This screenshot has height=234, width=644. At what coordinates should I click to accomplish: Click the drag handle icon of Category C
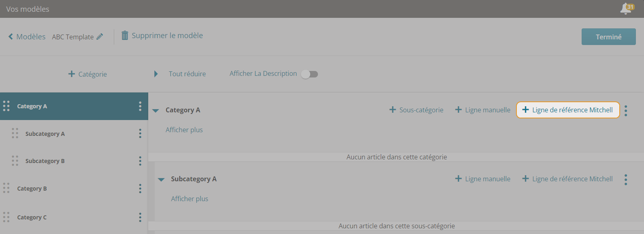[x=6, y=217]
